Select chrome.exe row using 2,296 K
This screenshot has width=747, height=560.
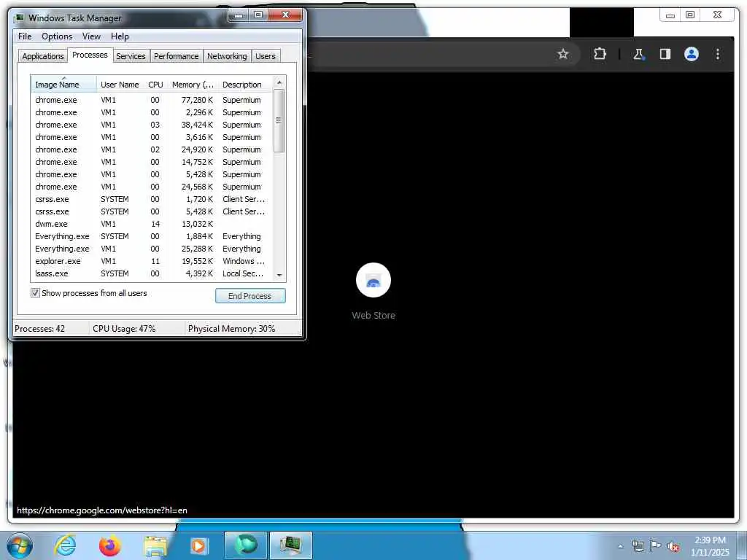[x=152, y=112]
